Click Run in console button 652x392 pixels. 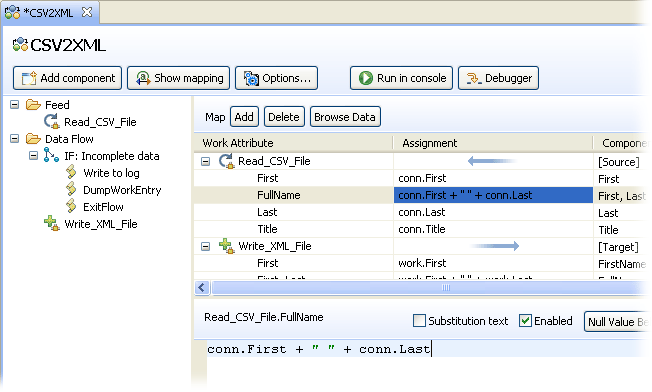[x=401, y=78]
